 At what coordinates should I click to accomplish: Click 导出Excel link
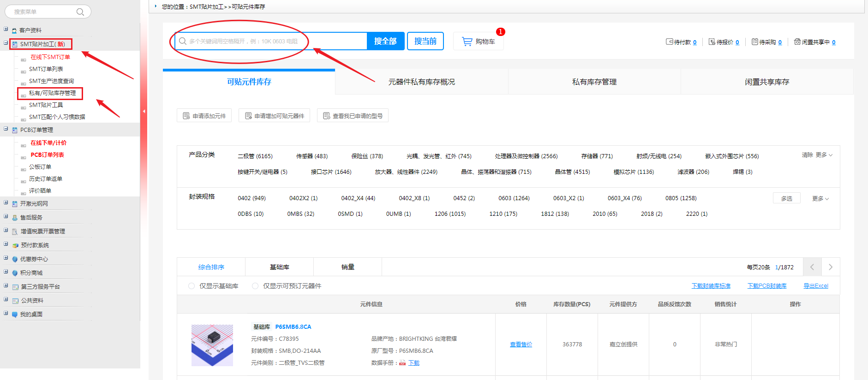(x=815, y=286)
